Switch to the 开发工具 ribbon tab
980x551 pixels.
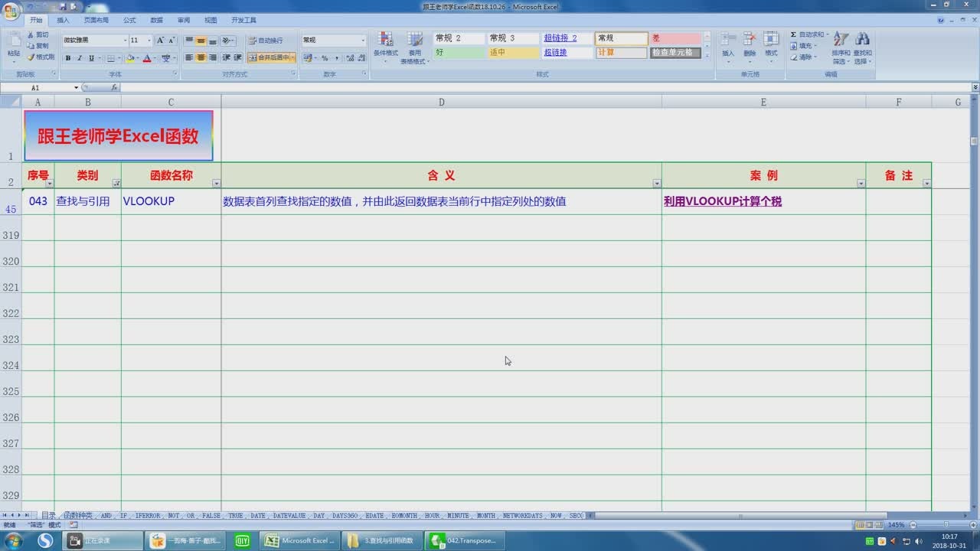[244, 20]
